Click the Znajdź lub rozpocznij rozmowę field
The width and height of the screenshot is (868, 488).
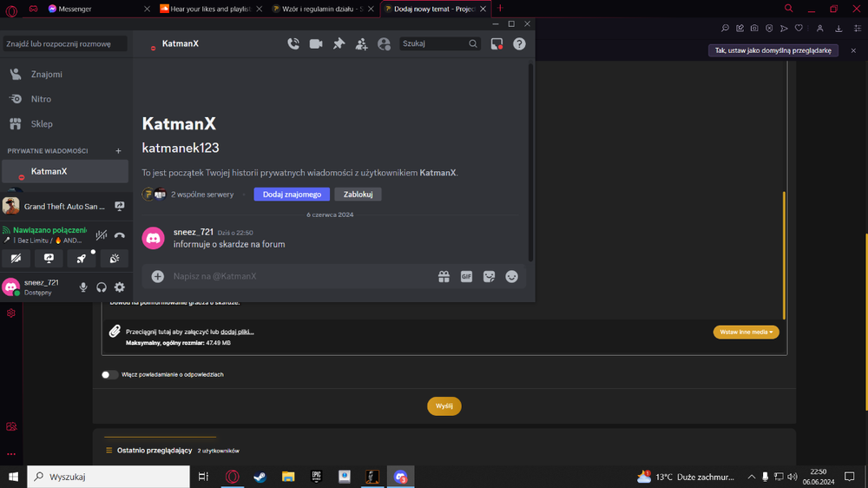point(65,43)
